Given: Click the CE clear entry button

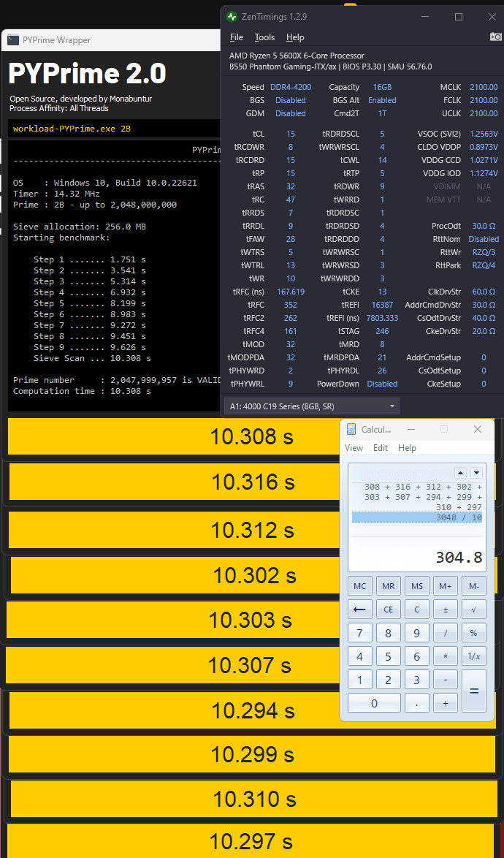Looking at the screenshot, I should coord(388,609).
